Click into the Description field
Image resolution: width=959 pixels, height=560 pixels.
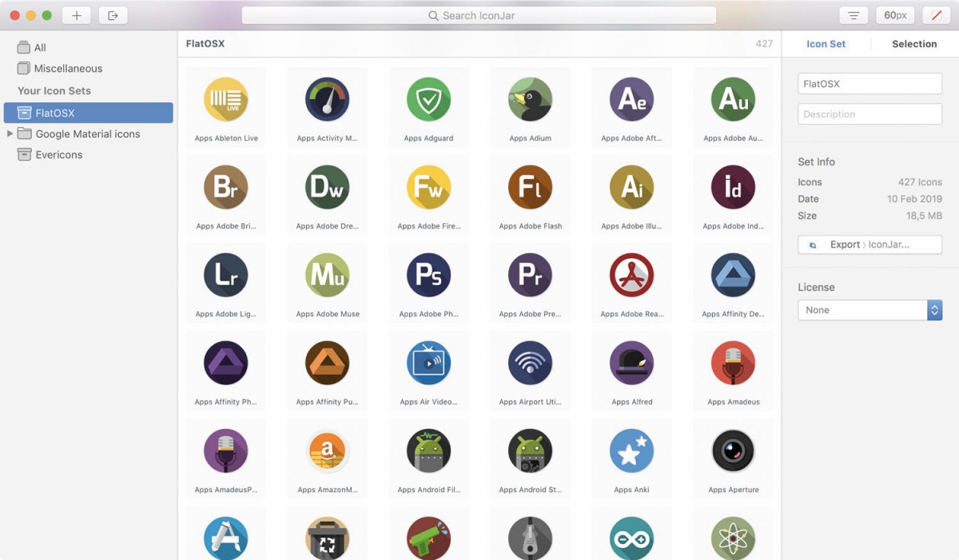coord(869,113)
